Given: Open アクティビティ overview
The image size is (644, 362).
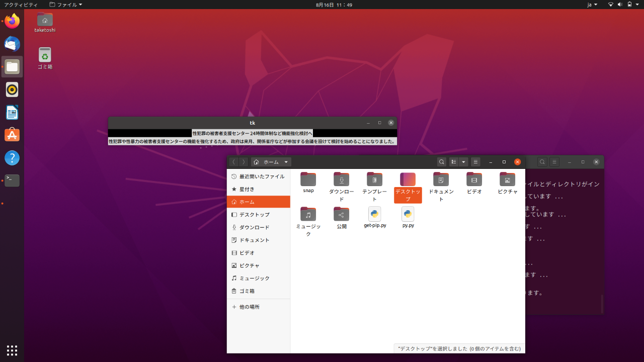Looking at the screenshot, I should (21, 5).
